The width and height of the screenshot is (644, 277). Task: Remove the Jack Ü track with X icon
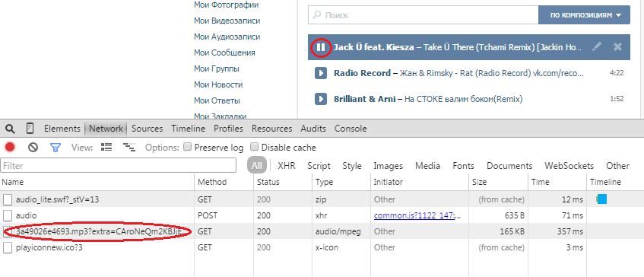[617, 47]
